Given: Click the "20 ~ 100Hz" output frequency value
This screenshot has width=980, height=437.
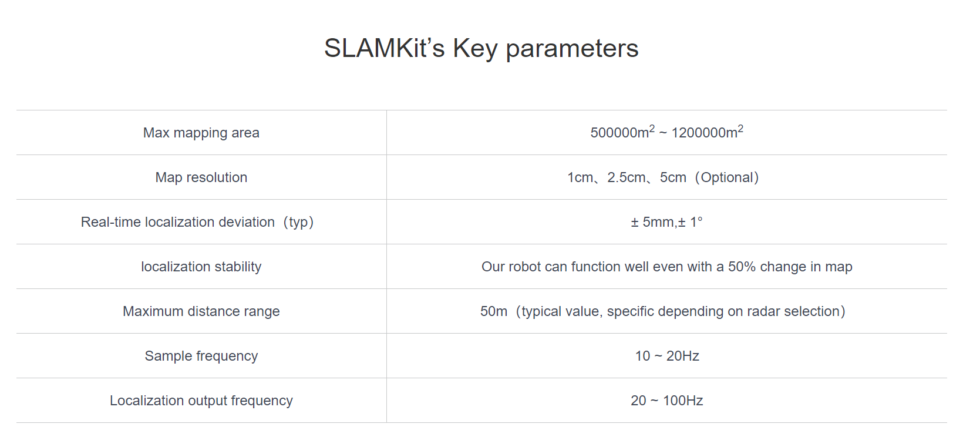Looking at the screenshot, I should pos(667,401).
